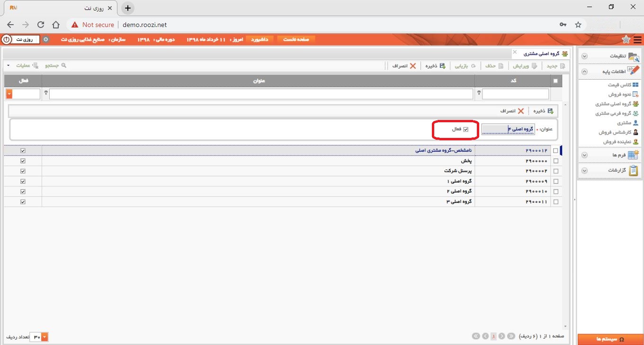Open نحوه فروش in the sidebar

click(x=623, y=94)
